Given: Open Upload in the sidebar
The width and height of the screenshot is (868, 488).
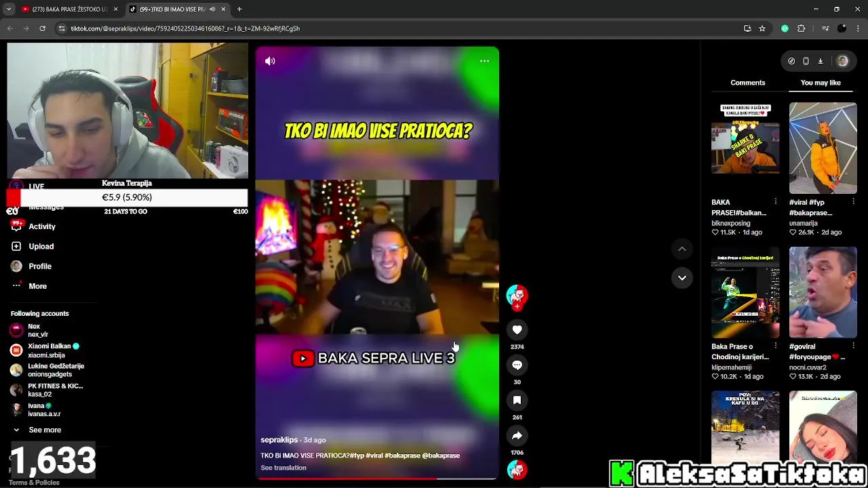Looking at the screenshot, I should pos(41,247).
